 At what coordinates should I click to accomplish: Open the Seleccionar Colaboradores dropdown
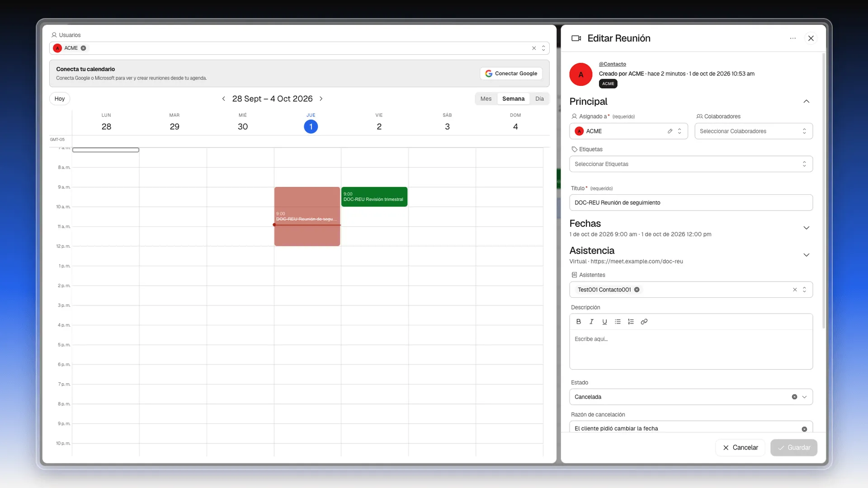point(753,131)
